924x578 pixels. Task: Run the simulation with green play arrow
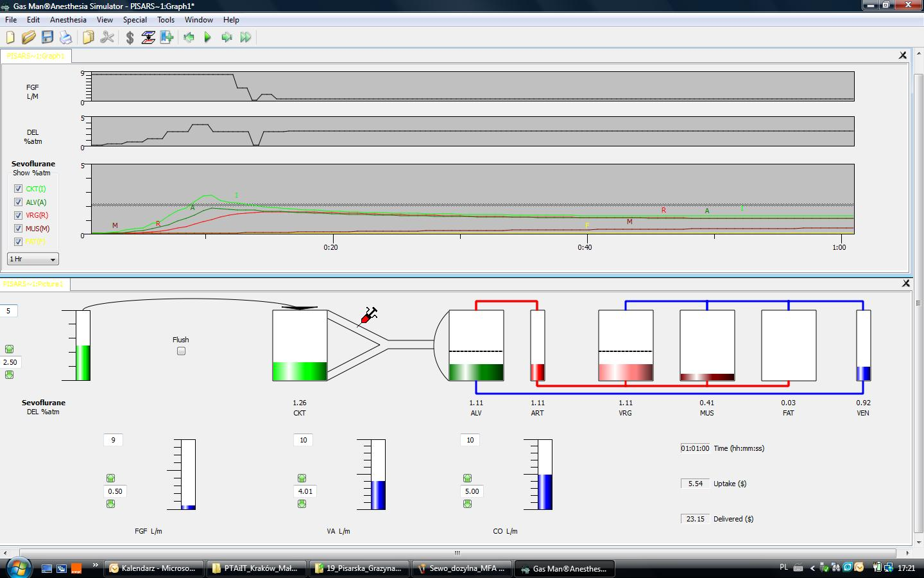207,38
